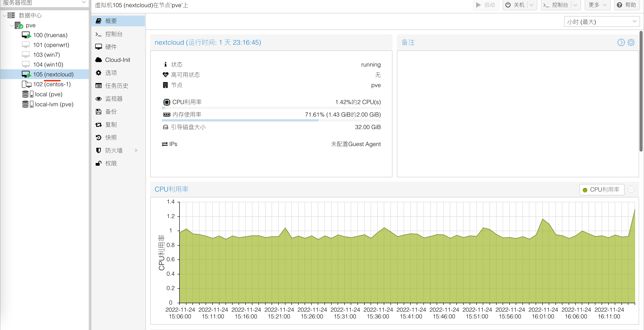Open the Cloud-Init cloud icon
644x330 pixels.
99,60
